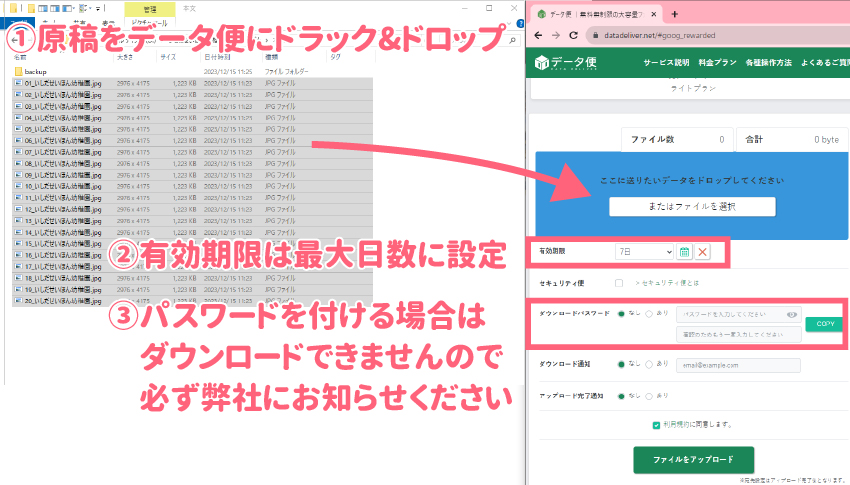The width and height of the screenshot is (850, 485).
Task: Sort by the サイズ column header
Action: coord(168,57)
